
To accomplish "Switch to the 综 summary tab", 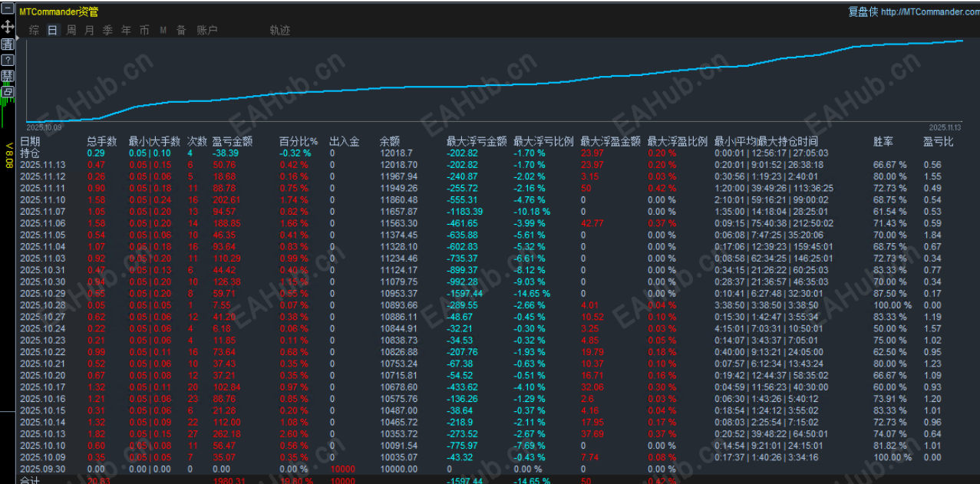I will [x=34, y=31].
